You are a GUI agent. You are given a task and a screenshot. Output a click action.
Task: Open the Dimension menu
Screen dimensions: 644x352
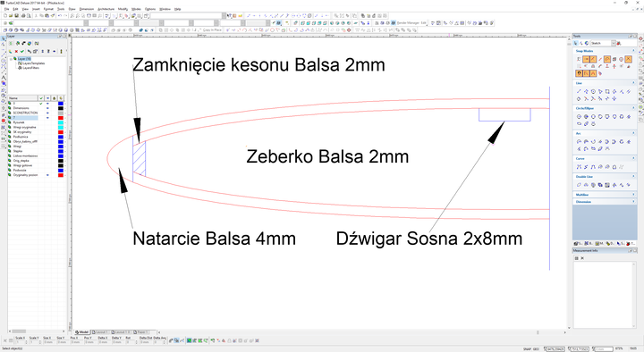(x=86, y=9)
